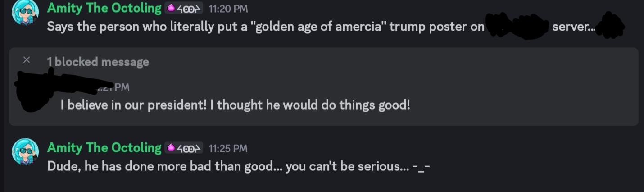The height and width of the screenshot is (192, 644).
Task: Click the 11:20 PM timestamp
Action: click(228, 9)
